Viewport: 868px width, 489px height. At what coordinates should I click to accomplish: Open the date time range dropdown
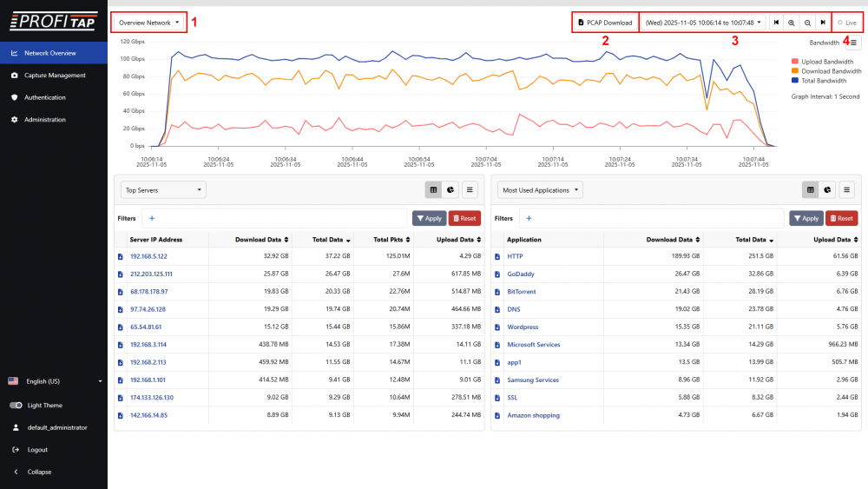pyautogui.click(x=703, y=22)
